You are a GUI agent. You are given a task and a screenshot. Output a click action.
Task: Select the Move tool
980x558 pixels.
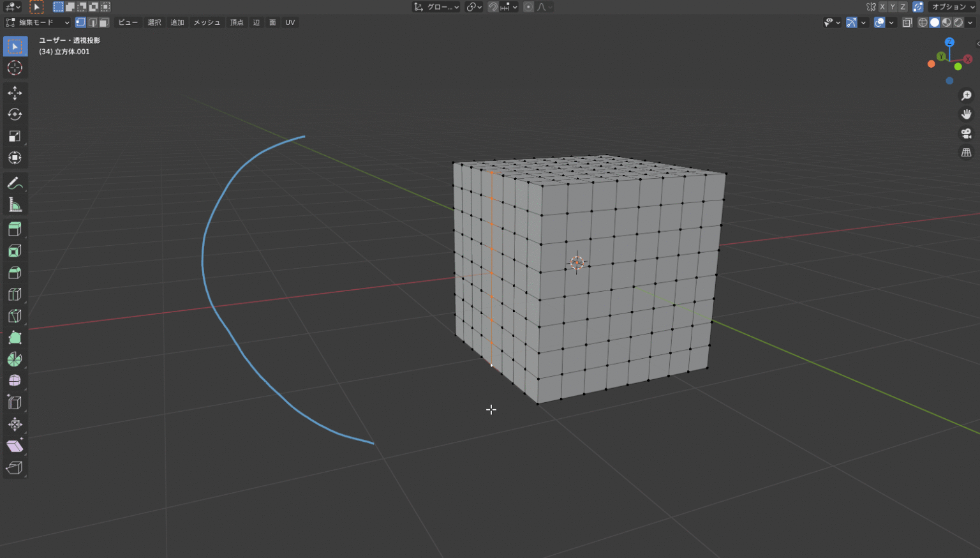click(x=15, y=93)
